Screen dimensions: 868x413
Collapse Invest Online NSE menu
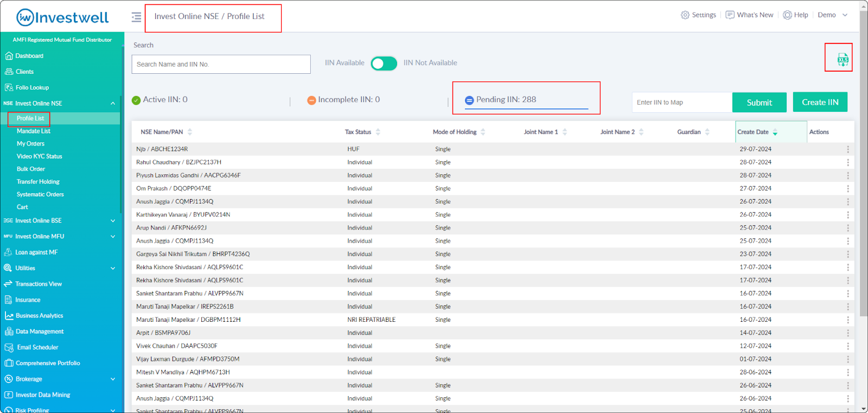click(113, 103)
